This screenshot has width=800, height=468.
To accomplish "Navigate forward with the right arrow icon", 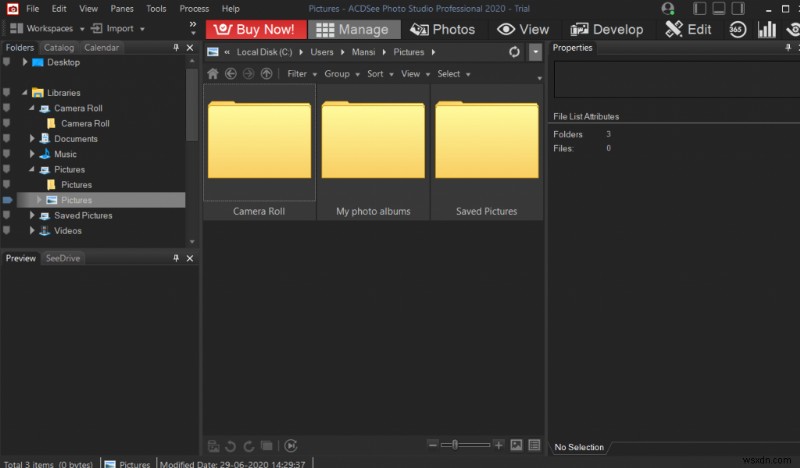I will click(248, 74).
